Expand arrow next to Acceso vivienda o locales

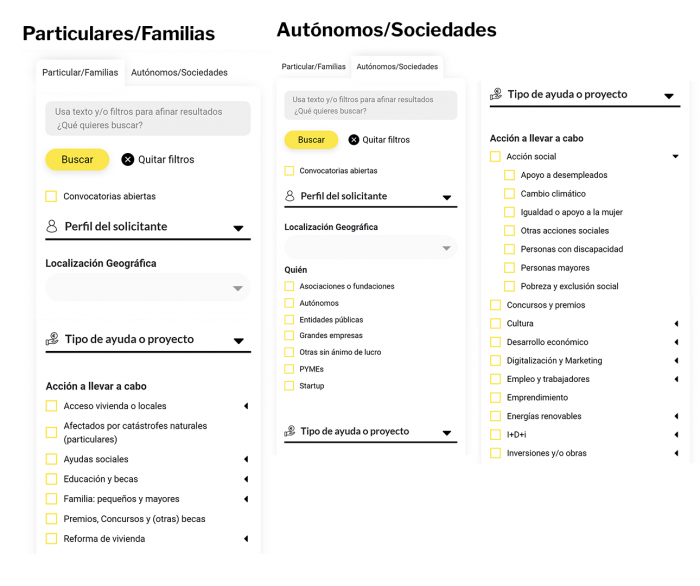point(246,406)
